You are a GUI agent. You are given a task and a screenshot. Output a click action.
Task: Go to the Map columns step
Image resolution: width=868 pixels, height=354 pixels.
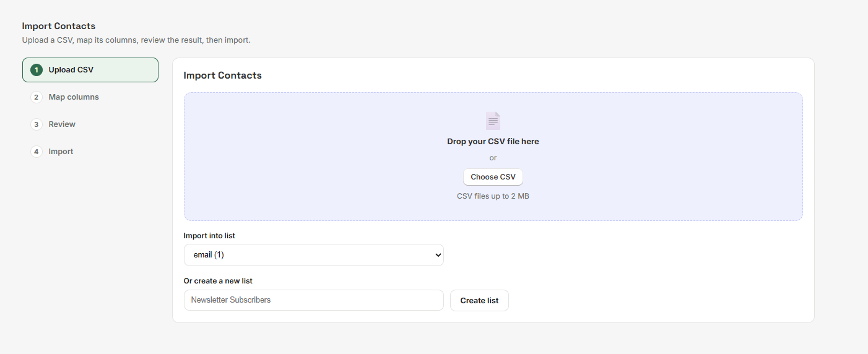tap(90, 97)
